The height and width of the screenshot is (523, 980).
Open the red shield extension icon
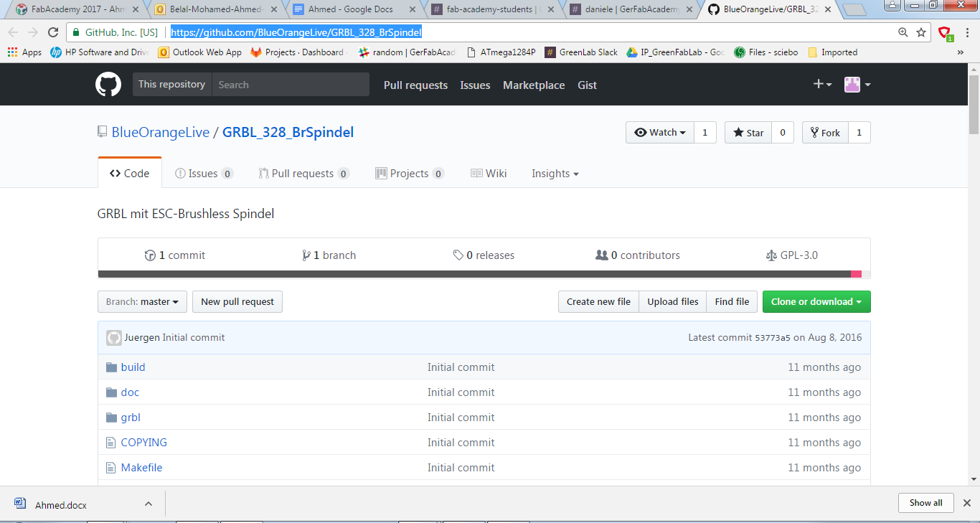point(946,32)
